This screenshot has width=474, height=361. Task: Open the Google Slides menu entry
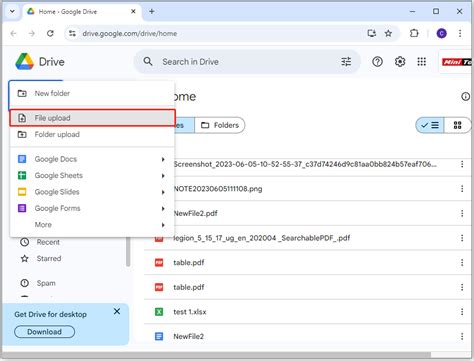(x=92, y=192)
